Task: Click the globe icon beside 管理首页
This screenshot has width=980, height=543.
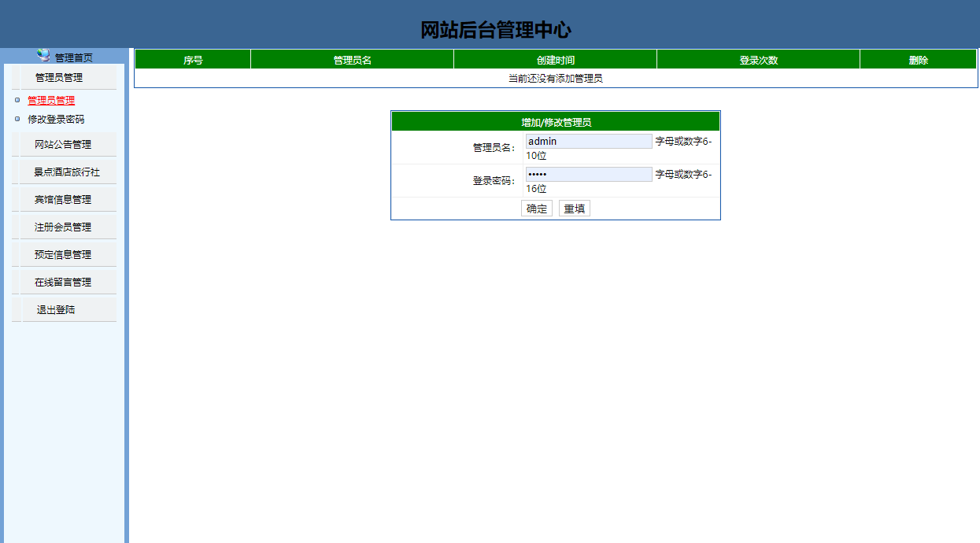Action: pos(44,54)
